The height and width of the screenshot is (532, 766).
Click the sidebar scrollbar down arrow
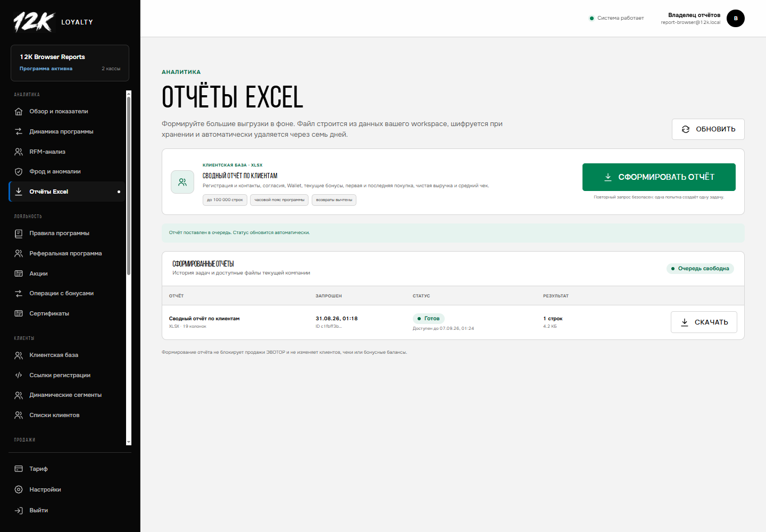(128, 442)
